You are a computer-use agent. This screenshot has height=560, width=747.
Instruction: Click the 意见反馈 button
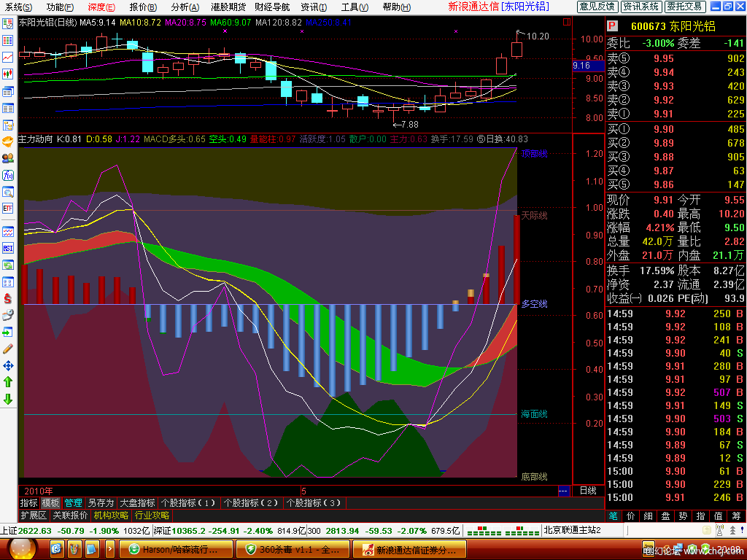(x=597, y=6)
